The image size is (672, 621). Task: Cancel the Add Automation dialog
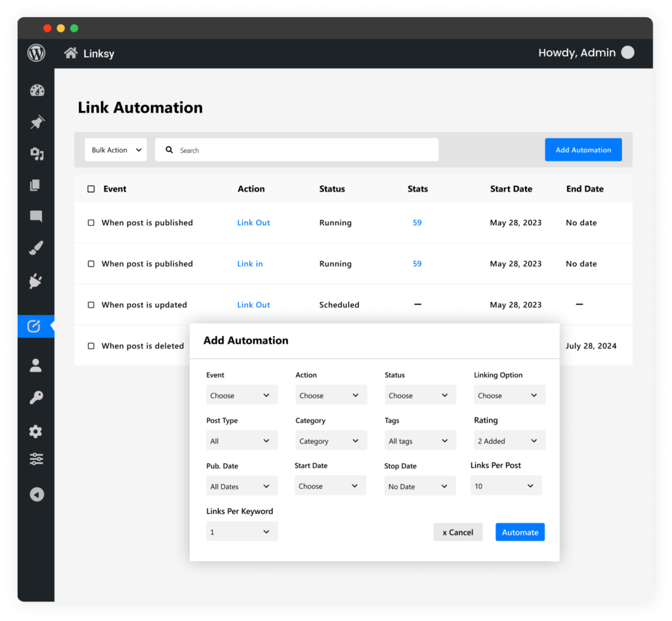(457, 532)
